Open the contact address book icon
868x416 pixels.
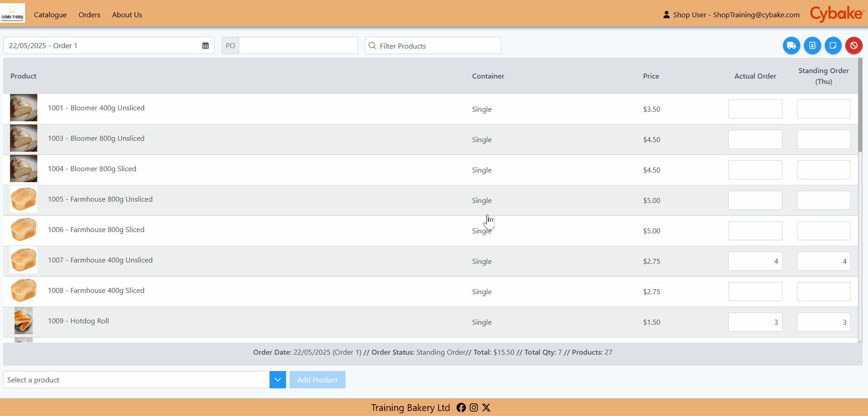click(x=812, y=45)
